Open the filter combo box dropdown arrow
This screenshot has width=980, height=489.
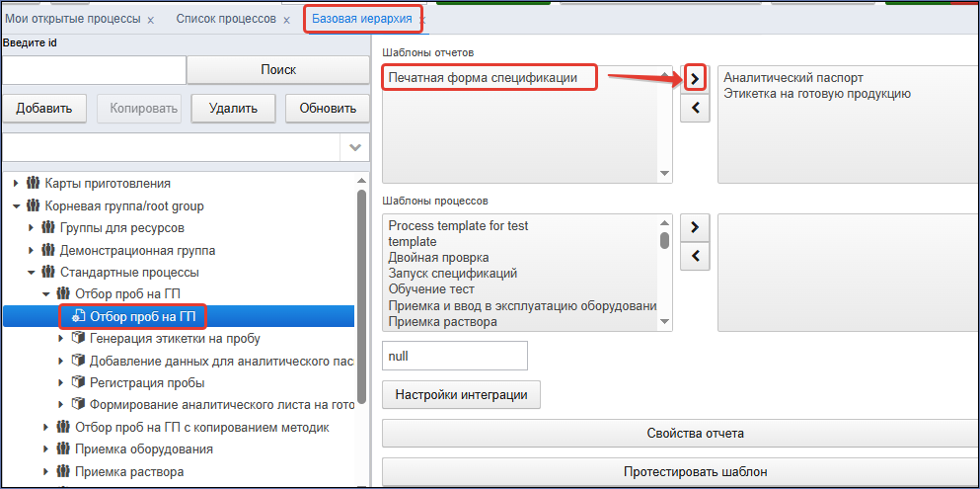pos(355,148)
